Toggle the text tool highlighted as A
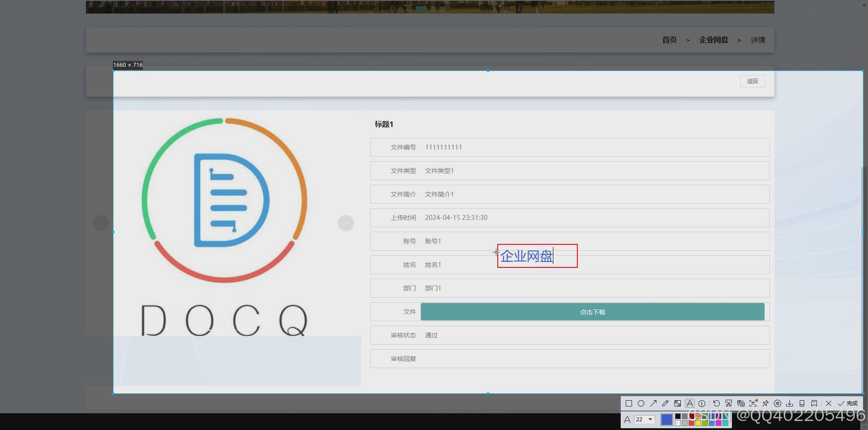 coord(689,403)
